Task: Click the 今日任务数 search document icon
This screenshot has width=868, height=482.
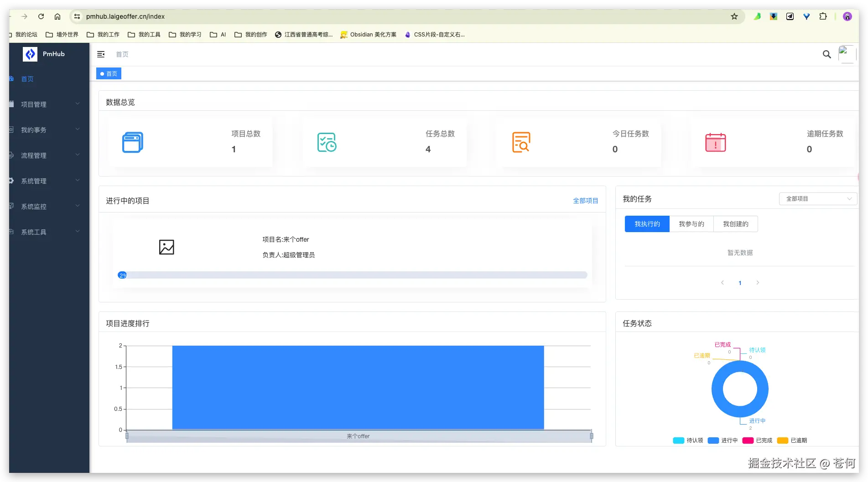Action: pyautogui.click(x=521, y=142)
